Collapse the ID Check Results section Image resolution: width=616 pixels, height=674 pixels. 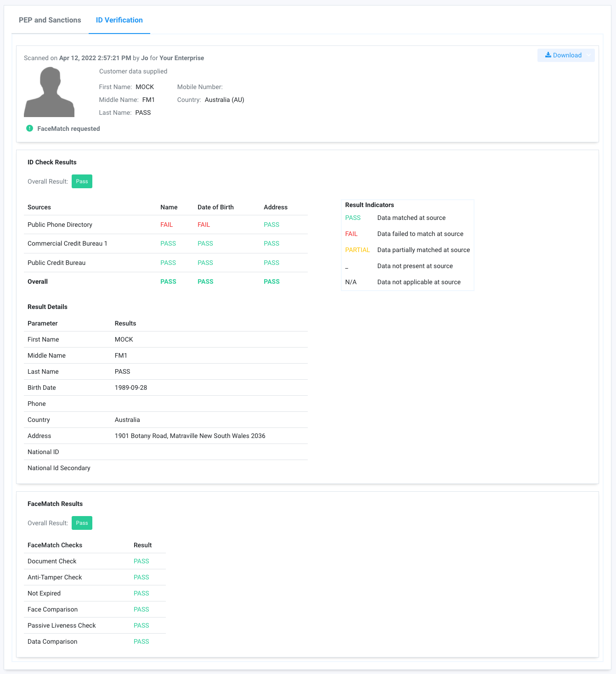pyautogui.click(x=52, y=162)
